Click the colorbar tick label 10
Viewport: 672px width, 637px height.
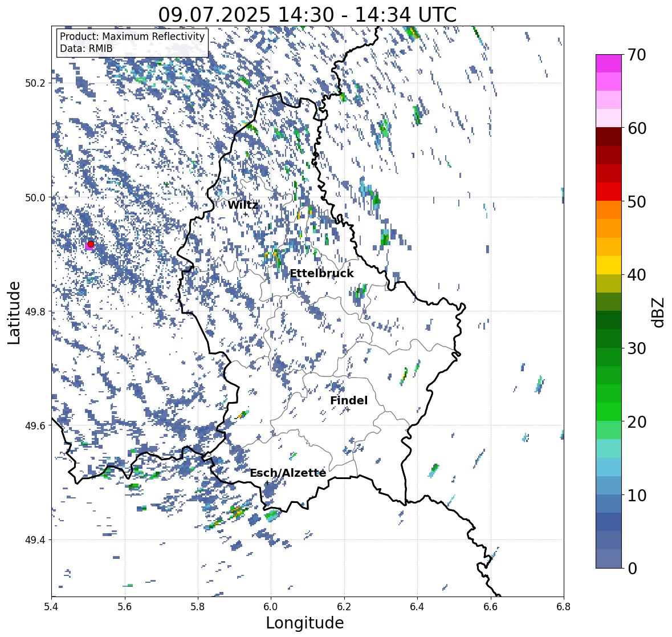[x=637, y=495]
